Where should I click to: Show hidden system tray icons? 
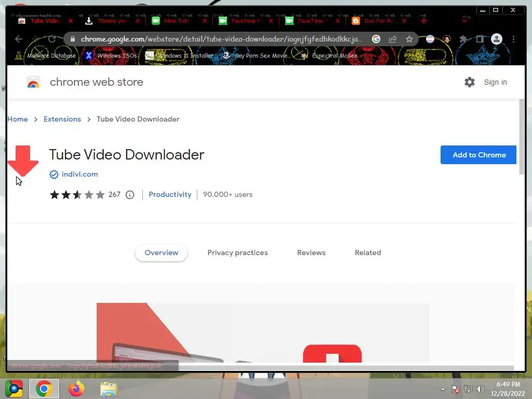443,389
